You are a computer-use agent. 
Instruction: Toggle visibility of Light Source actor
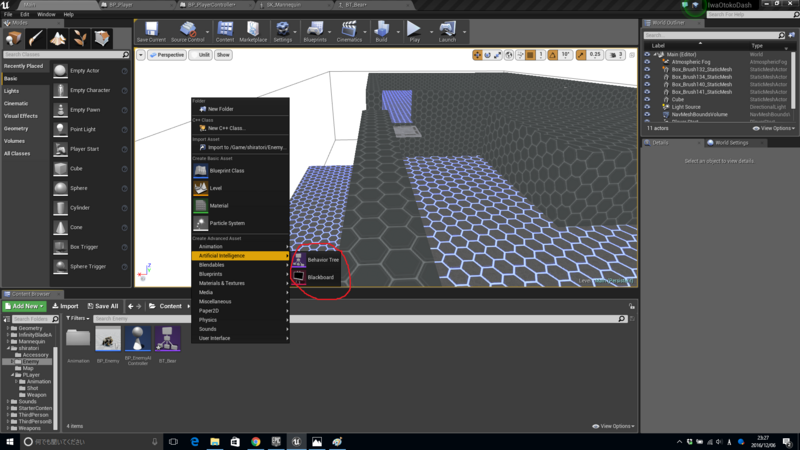pyautogui.click(x=647, y=107)
